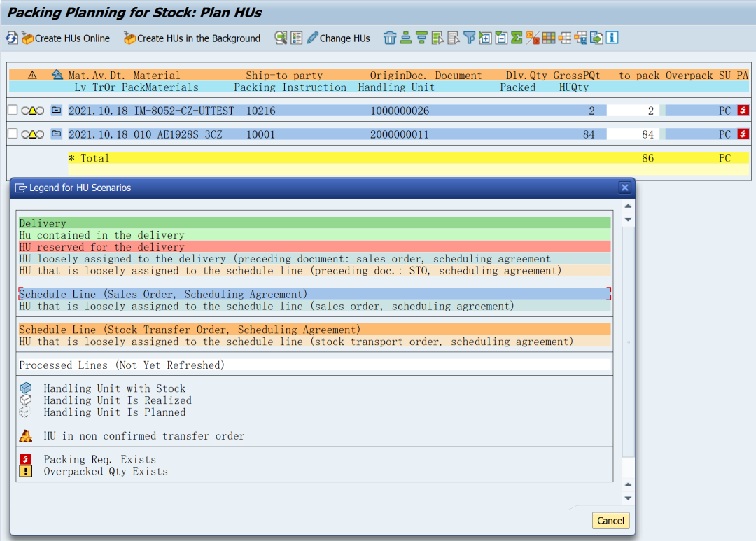Click Create HUs Online button
This screenshot has width=756, height=541.
(x=66, y=38)
